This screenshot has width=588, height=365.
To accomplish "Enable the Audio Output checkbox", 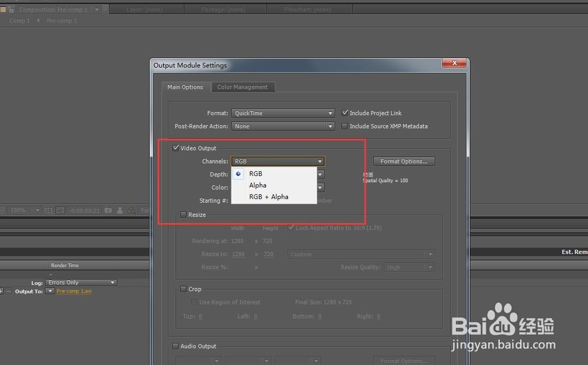I will pyautogui.click(x=175, y=346).
